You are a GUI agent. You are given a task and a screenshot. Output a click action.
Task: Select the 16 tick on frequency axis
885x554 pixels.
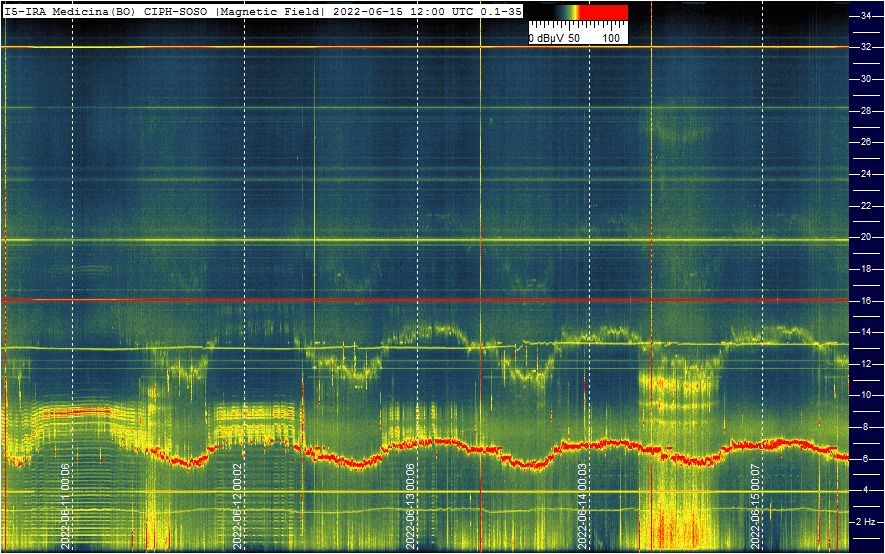[x=866, y=300]
